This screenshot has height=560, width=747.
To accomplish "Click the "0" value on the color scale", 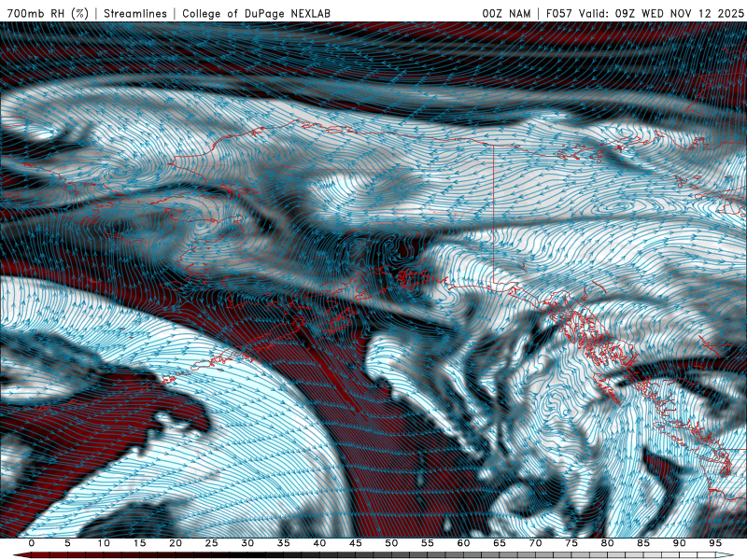I will pyautogui.click(x=32, y=543).
